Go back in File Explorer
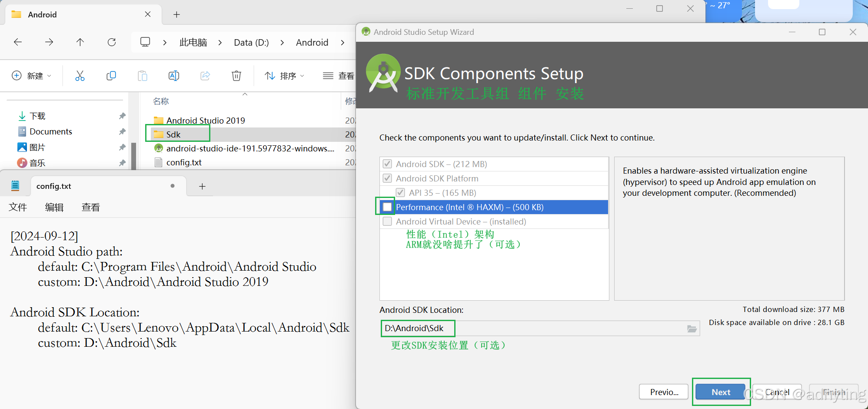The height and width of the screenshot is (409, 868). point(18,42)
